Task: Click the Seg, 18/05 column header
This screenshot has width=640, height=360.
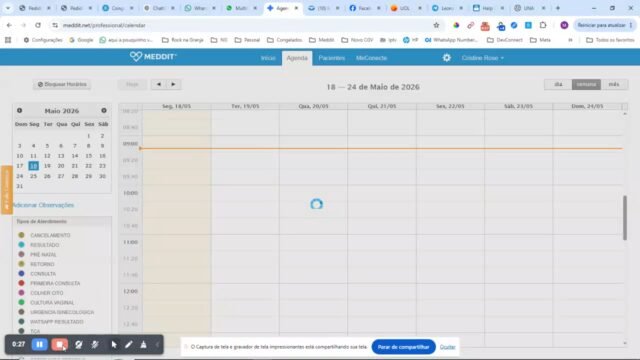Action: [176, 106]
